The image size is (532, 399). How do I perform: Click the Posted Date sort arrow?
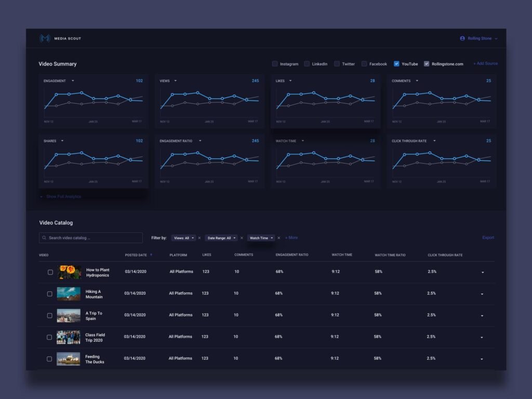tap(151, 255)
